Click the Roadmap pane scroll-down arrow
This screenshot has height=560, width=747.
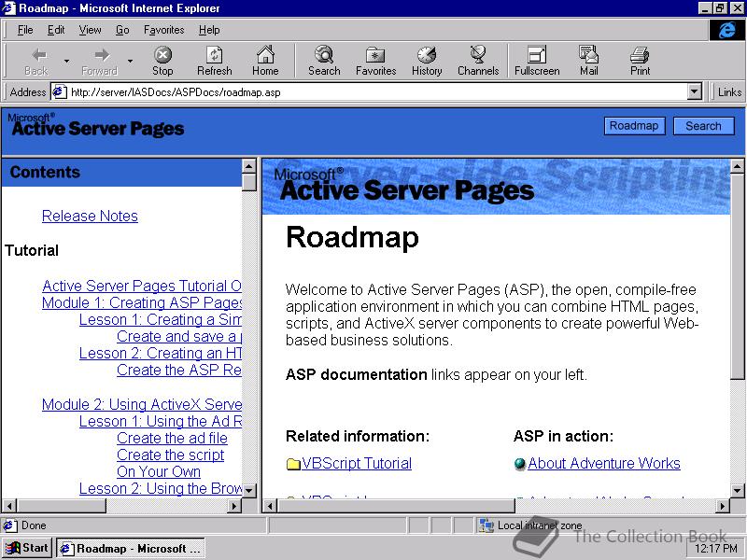pos(737,490)
